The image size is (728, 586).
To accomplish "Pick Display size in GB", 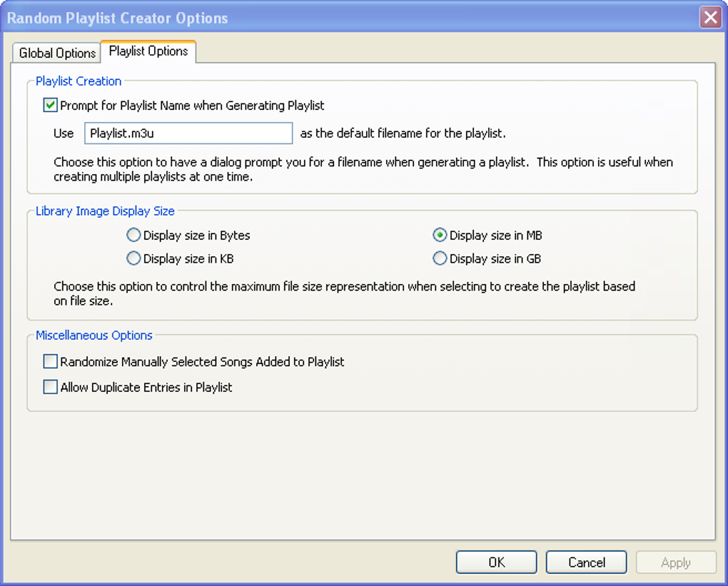I will [x=440, y=259].
